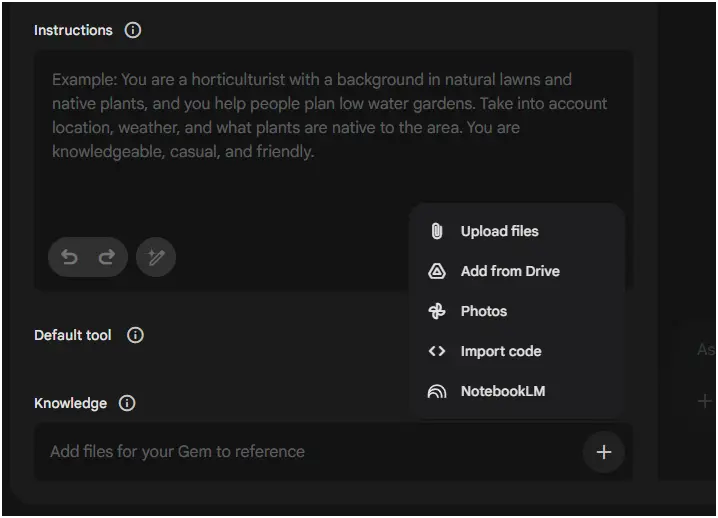Click the plus icon in right preview panel
This screenshot has width=718, height=518.
click(x=705, y=402)
